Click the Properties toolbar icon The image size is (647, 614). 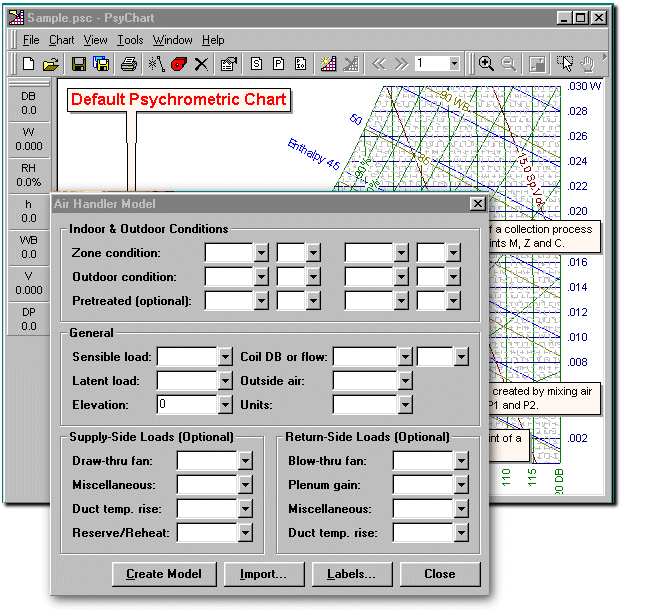(x=227, y=64)
